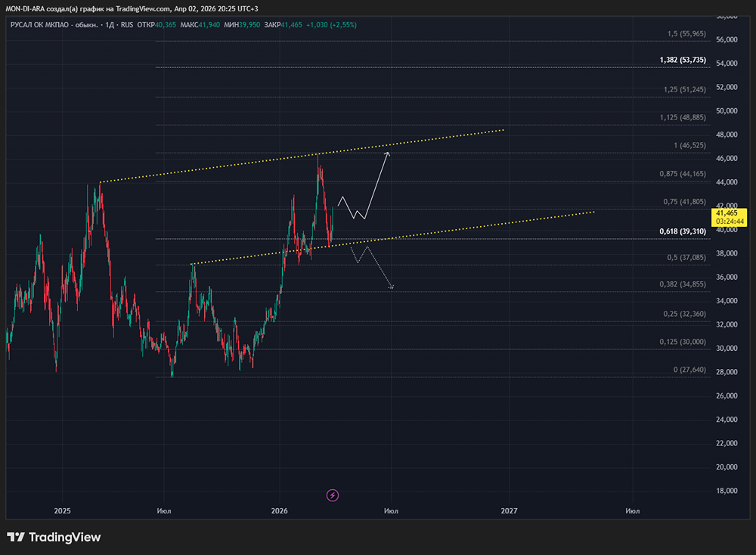Click the 36,000 price scale label
The image size is (756, 555).
(x=727, y=277)
